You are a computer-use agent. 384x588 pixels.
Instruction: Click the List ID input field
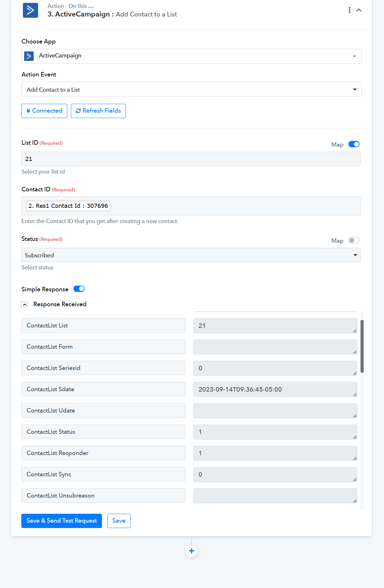click(x=191, y=159)
